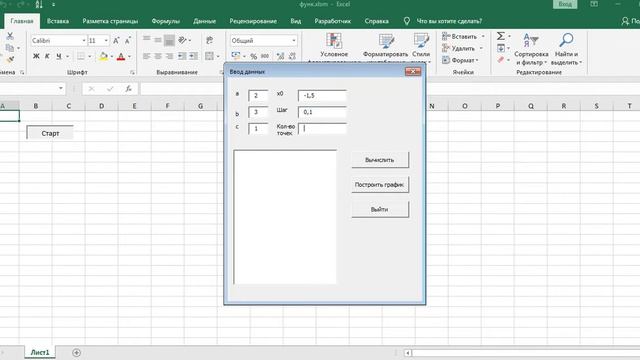
Task: Add a new sheet with plus icon
Action: pos(76,352)
